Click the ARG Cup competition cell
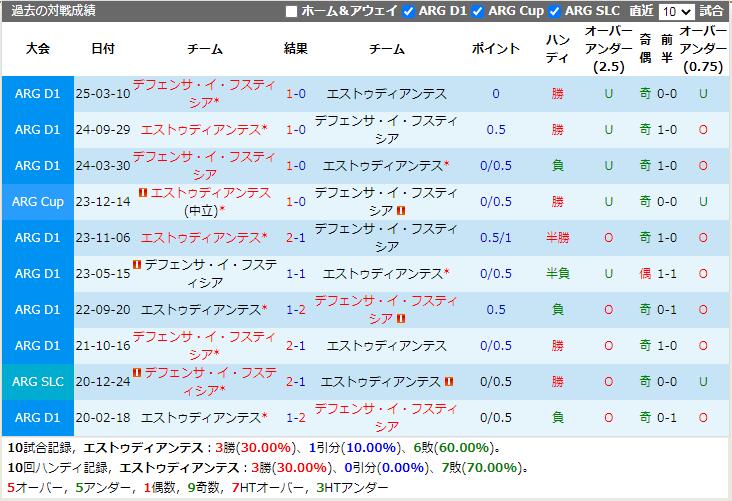 38,202
